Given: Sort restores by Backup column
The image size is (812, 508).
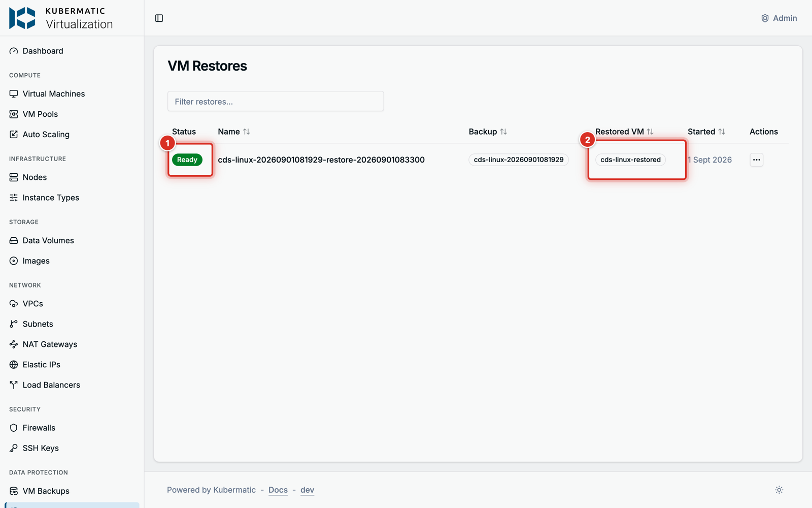Looking at the screenshot, I should click(x=488, y=132).
